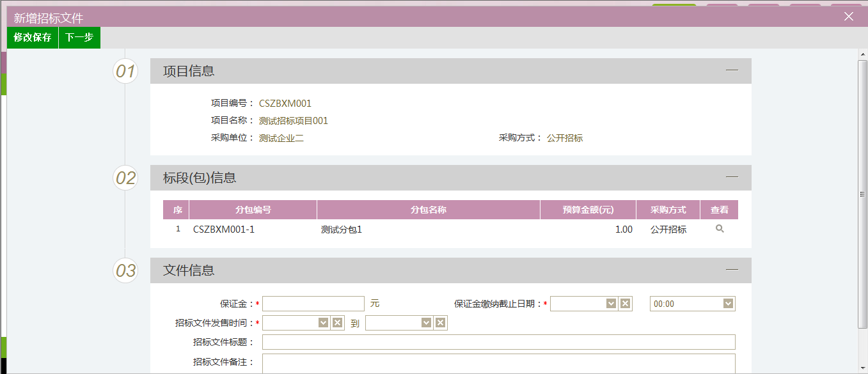868x374 pixels.
Task: Close the 新增招标文件 dialog
Action: pos(849,17)
